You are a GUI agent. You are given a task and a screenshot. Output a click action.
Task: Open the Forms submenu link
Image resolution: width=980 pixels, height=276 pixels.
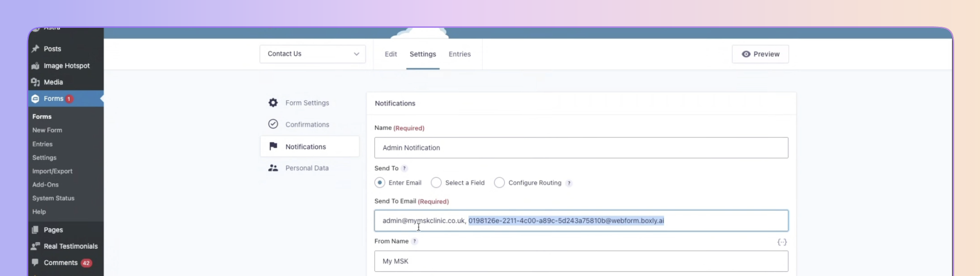(42, 117)
